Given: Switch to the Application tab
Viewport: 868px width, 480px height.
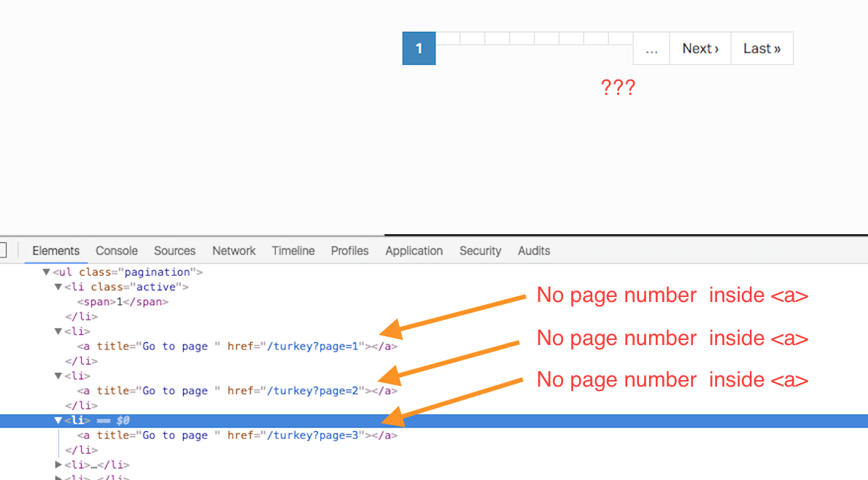Looking at the screenshot, I should pyautogui.click(x=414, y=251).
